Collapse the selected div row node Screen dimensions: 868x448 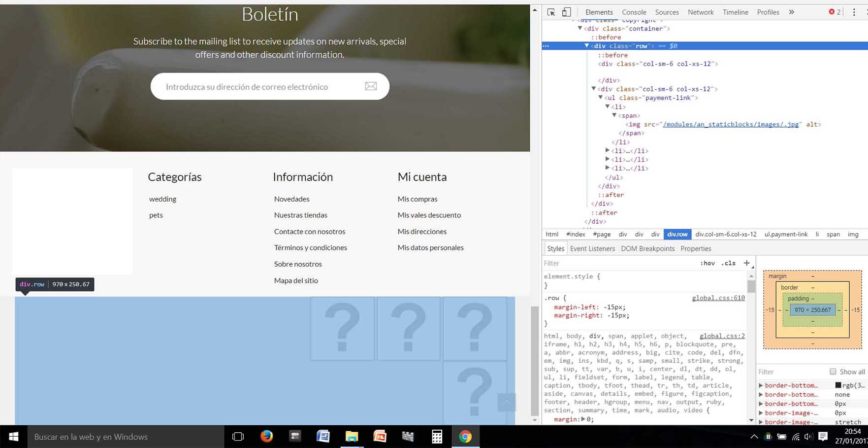[x=587, y=46]
